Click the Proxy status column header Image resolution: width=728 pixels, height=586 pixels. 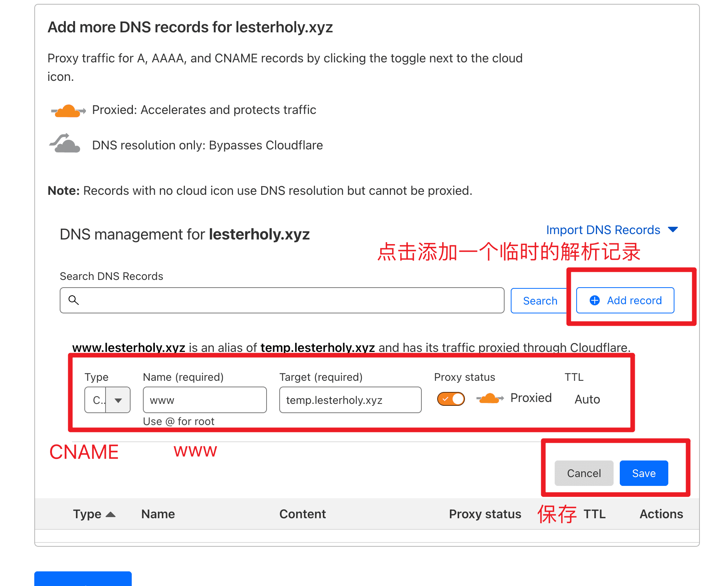click(485, 514)
